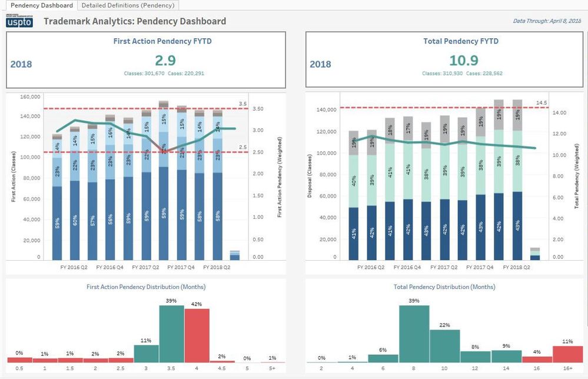Click the USPTO logo

tap(19, 21)
